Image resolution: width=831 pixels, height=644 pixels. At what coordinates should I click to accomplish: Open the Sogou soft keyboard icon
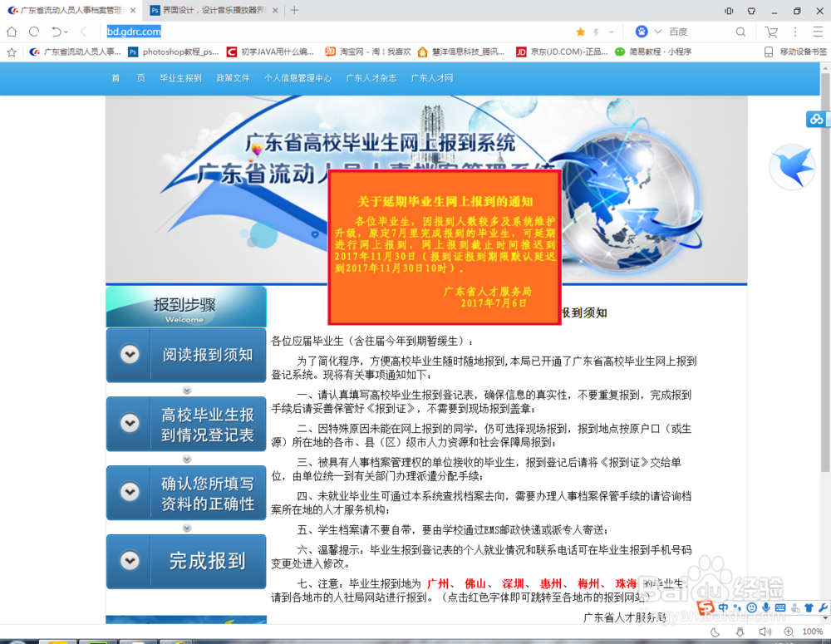coord(780,607)
